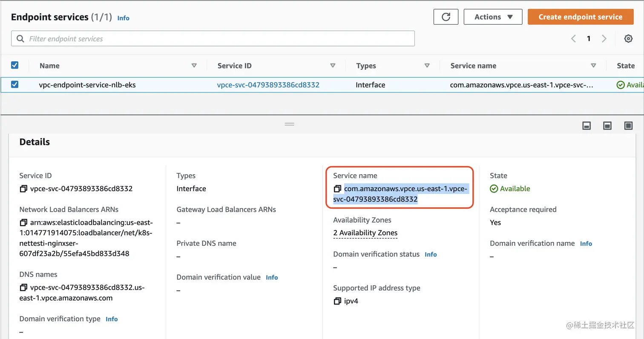Open table preferences gear icon
The width and height of the screenshot is (644, 339).
(628, 39)
